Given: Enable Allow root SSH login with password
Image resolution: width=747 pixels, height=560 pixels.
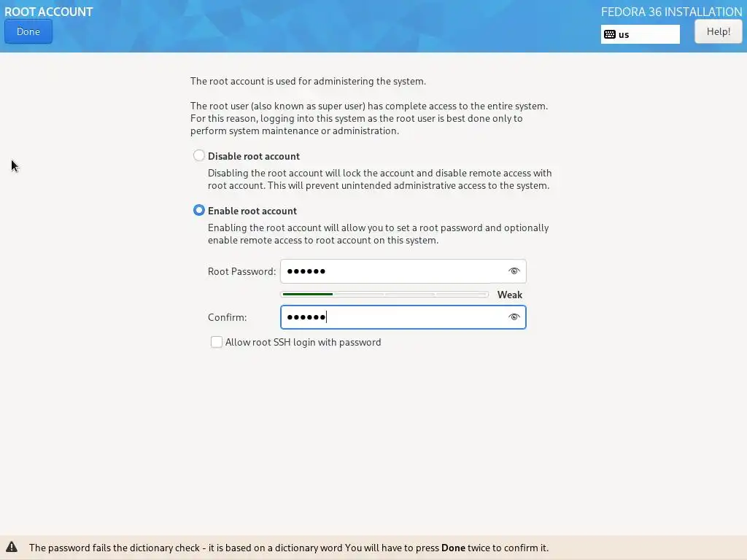Looking at the screenshot, I should (x=216, y=342).
